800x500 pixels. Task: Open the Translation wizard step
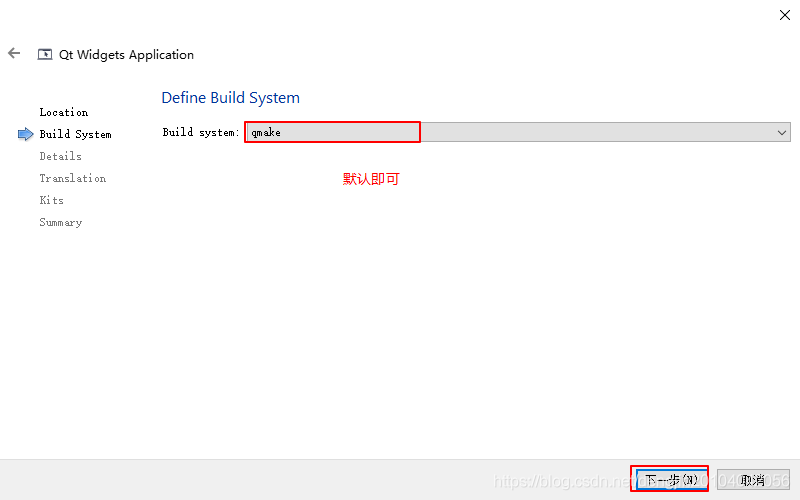pos(73,178)
